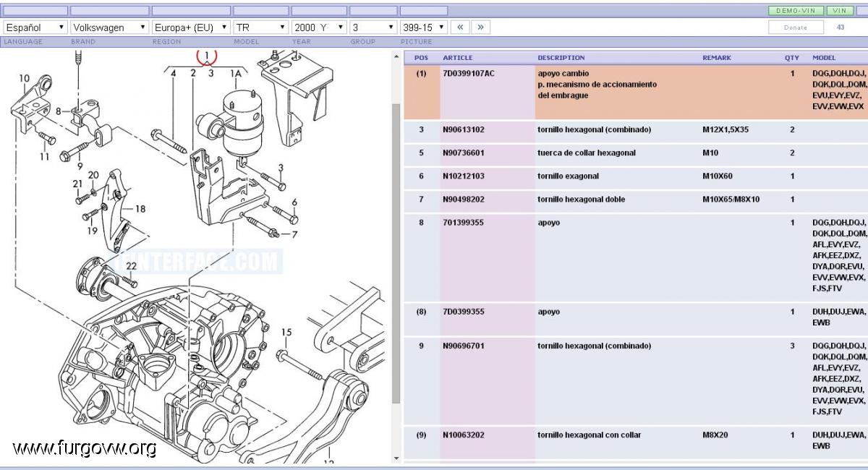Click 'tuerca de collar hexagonal' description
This screenshot has height=470, width=868.
pos(587,153)
